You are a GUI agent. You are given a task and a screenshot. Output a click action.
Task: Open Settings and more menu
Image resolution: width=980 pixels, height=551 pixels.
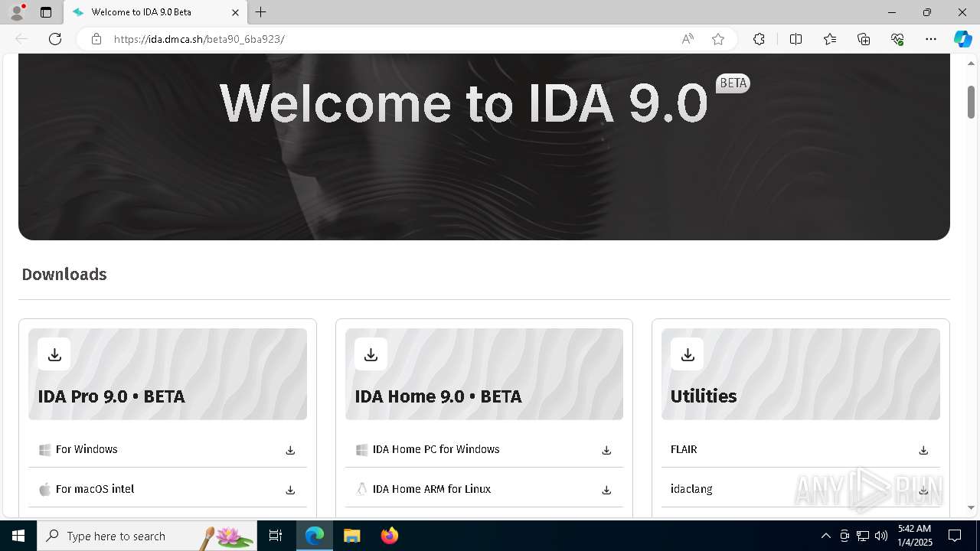point(931,39)
